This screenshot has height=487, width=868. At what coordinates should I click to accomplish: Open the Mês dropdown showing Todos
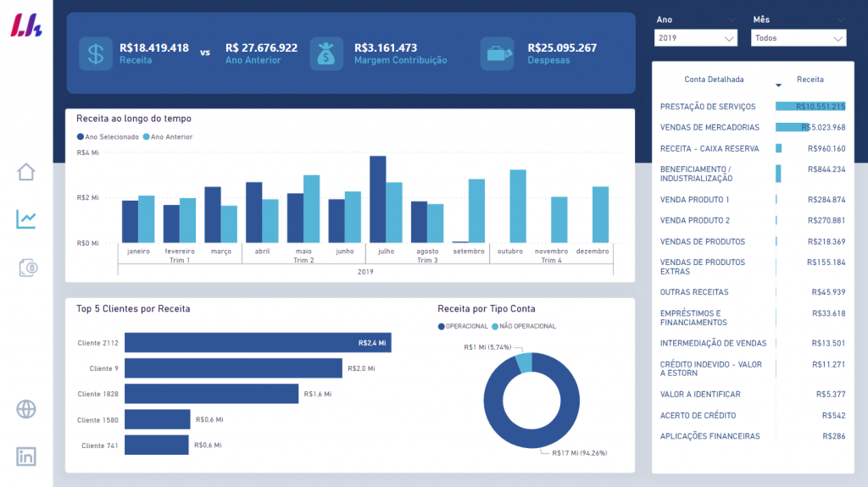pos(798,38)
